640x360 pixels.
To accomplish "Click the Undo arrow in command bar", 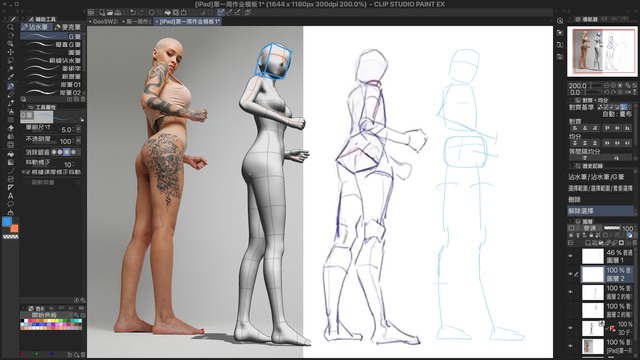I will 133,13.
